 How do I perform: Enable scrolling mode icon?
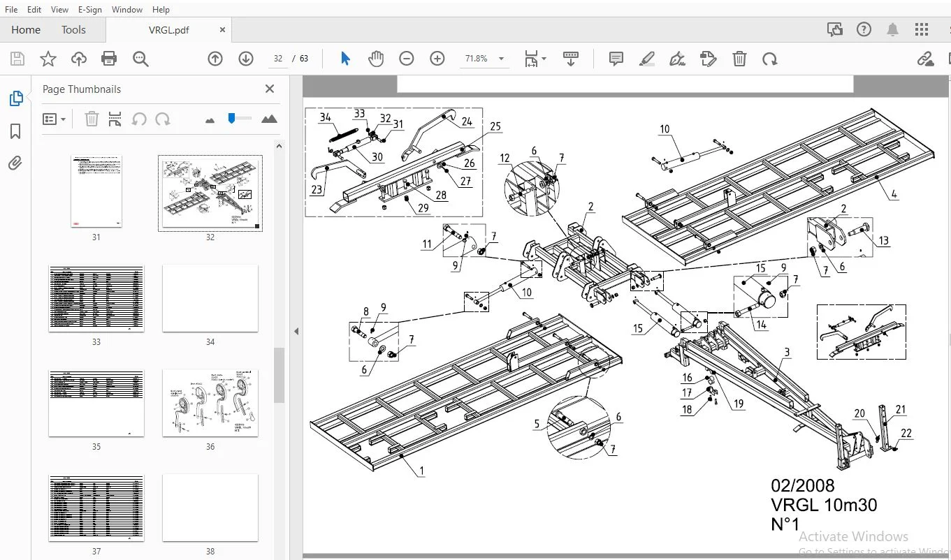coord(571,59)
